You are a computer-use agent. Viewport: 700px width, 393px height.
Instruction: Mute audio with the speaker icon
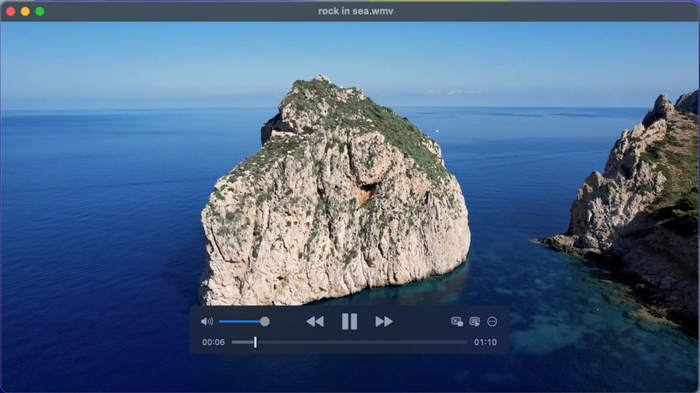[x=207, y=322]
